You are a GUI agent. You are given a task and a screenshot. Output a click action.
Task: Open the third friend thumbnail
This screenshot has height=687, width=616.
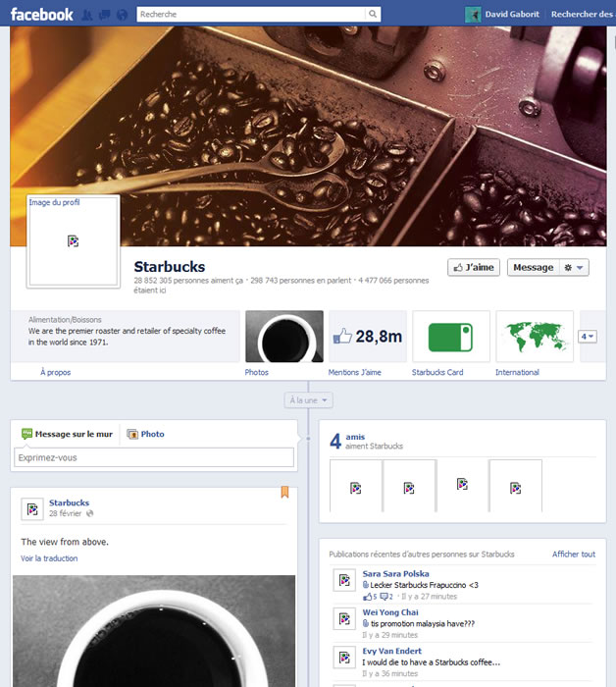click(x=462, y=486)
